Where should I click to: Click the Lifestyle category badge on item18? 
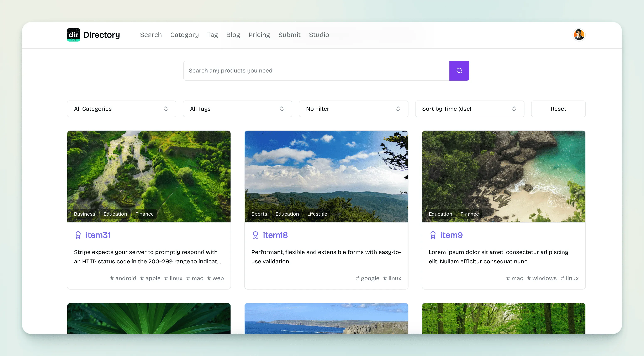click(x=317, y=214)
